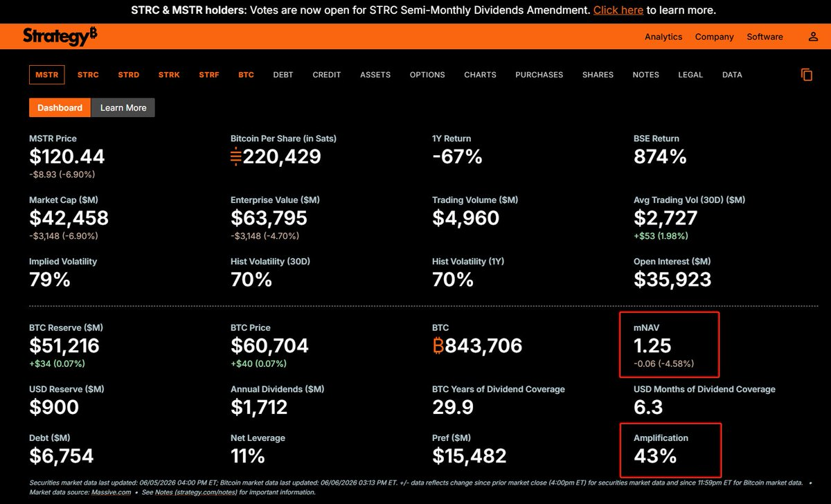
Task: Click the BSE Return value 874%
Action: coord(660,156)
